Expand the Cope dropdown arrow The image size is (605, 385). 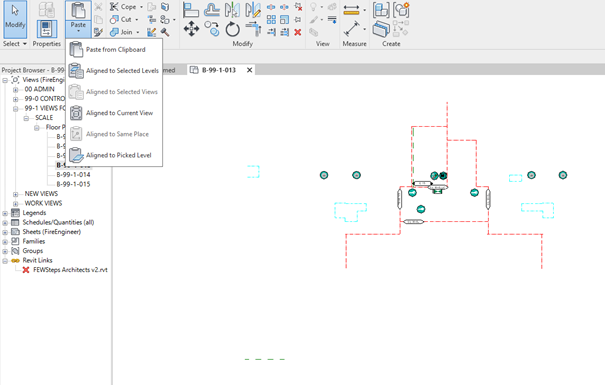pyautogui.click(x=141, y=7)
